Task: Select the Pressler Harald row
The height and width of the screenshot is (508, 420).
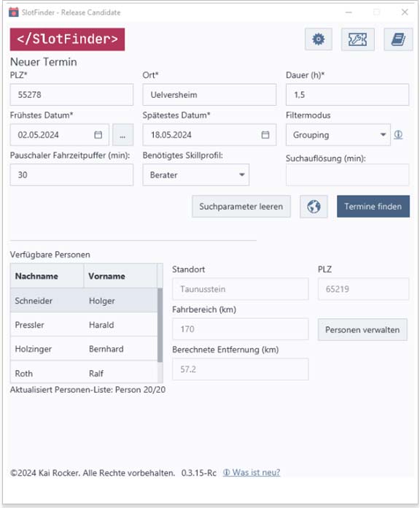Action: (x=84, y=325)
